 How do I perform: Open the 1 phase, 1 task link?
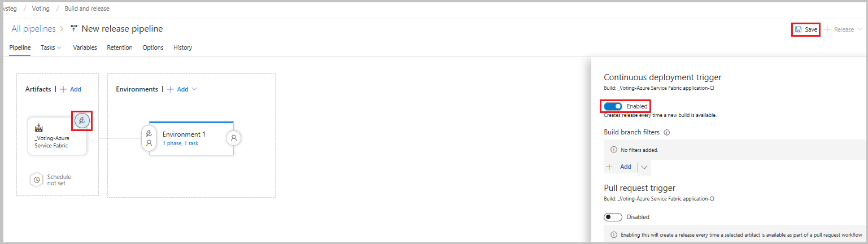tap(180, 143)
